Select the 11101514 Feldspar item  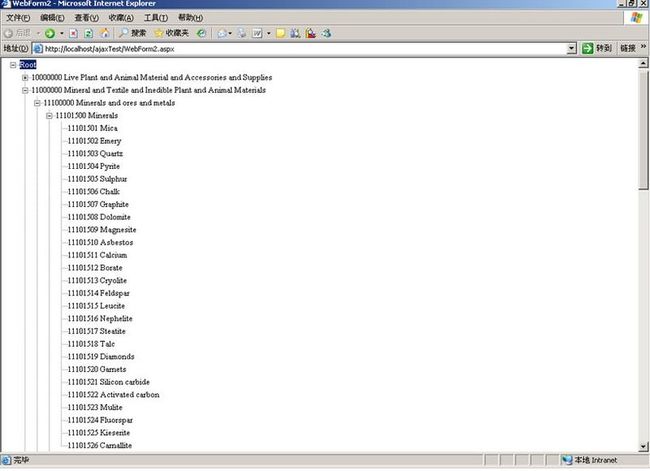coord(99,293)
